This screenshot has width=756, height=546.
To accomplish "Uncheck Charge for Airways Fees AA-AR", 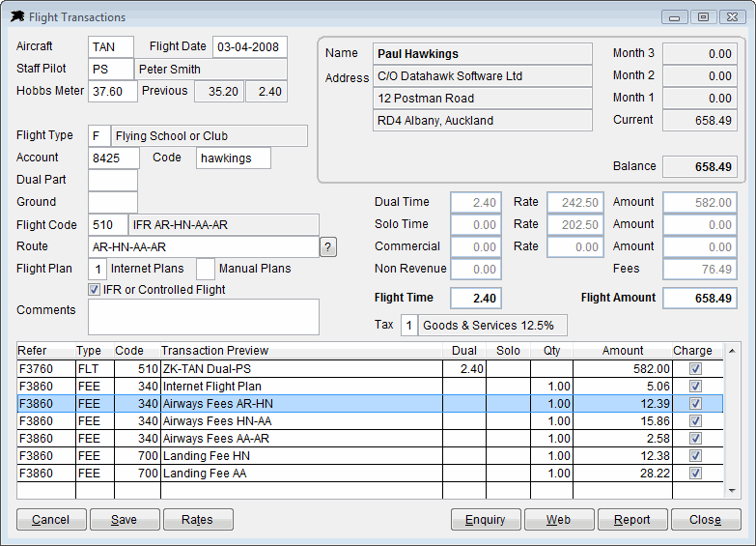I will [x=695, y=439].
